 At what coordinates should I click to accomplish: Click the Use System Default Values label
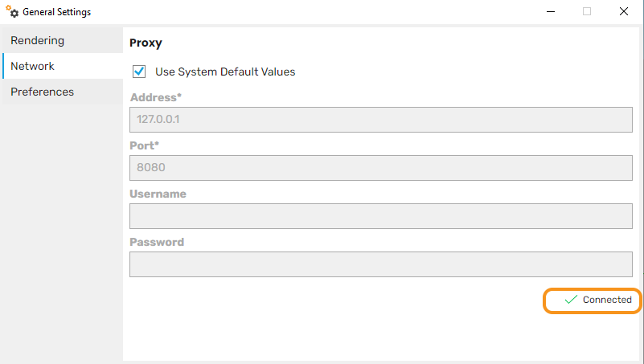pos(225,72)
